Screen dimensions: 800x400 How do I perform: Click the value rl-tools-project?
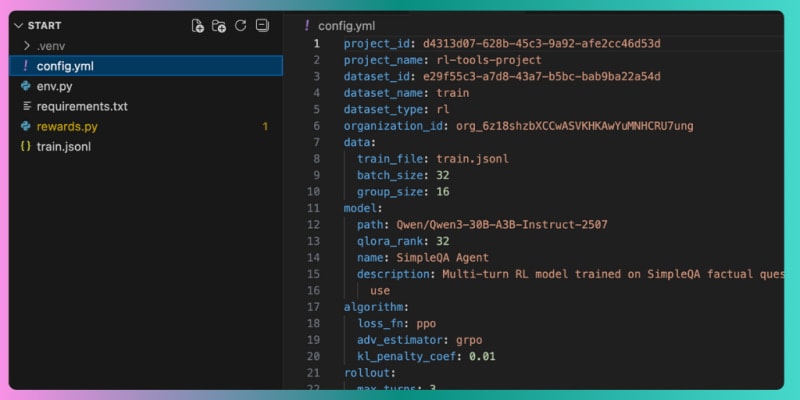tap(489, 60)
